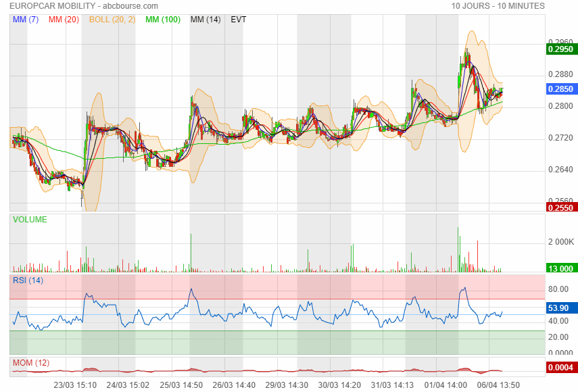Click the EUROPCAR MOBILITY chart title

84,6
